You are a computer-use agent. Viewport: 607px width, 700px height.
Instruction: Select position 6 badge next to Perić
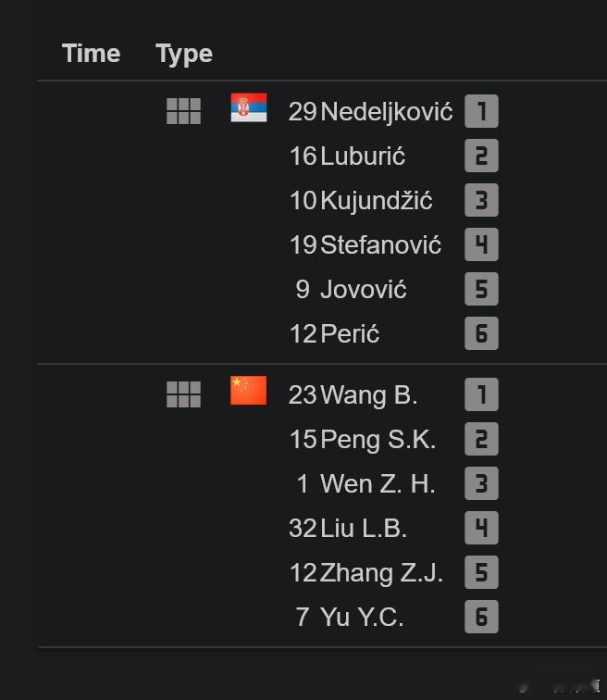tap(481, 333)
